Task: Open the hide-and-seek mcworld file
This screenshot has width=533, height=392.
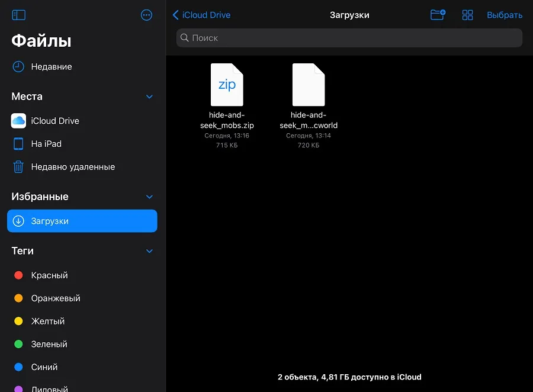Action: tap(309, 86)
